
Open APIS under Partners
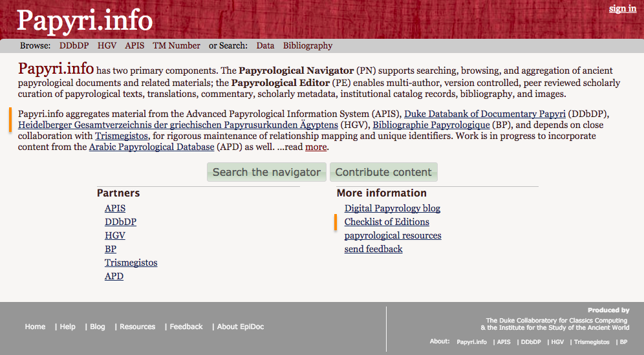(x=115, y=208)
